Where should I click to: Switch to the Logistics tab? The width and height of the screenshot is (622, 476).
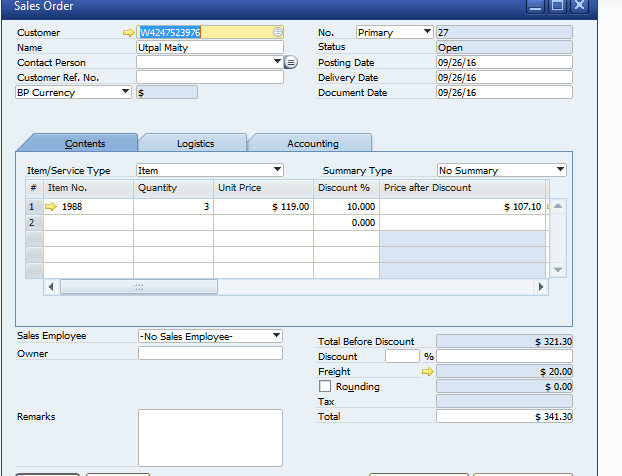(195, 144)
